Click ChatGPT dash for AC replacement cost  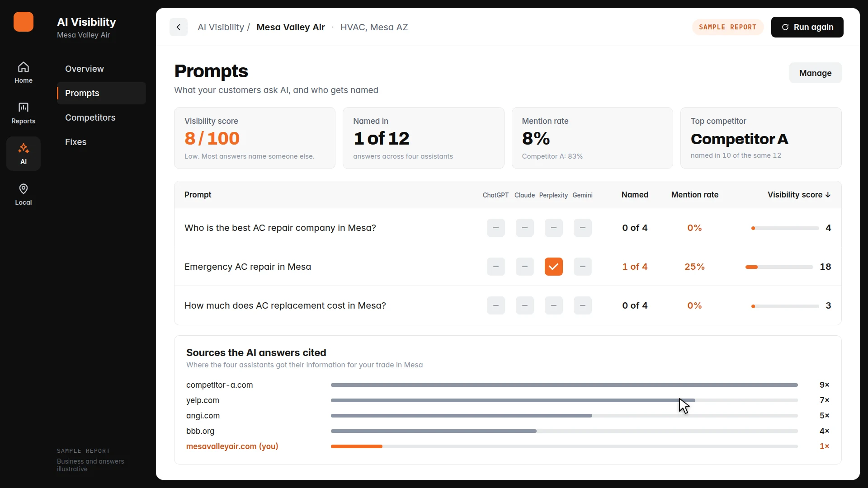tap(496, 305)
